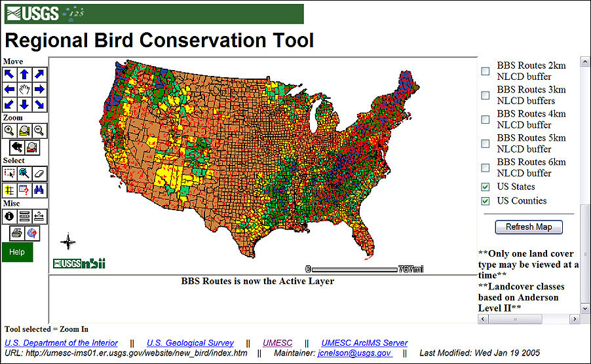Pan map southeast with diagonal arrow
This screenshot has width=591, height=364.
[x=39, y=104]
